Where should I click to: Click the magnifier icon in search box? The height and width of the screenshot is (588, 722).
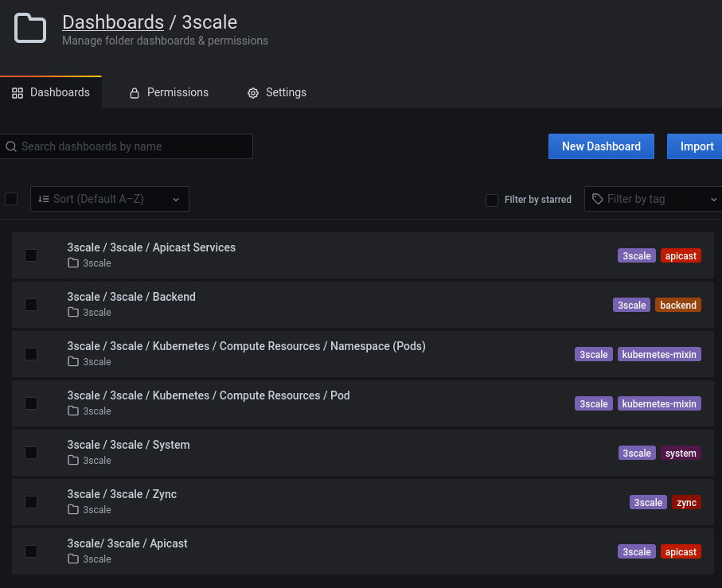tap(11, 146)
